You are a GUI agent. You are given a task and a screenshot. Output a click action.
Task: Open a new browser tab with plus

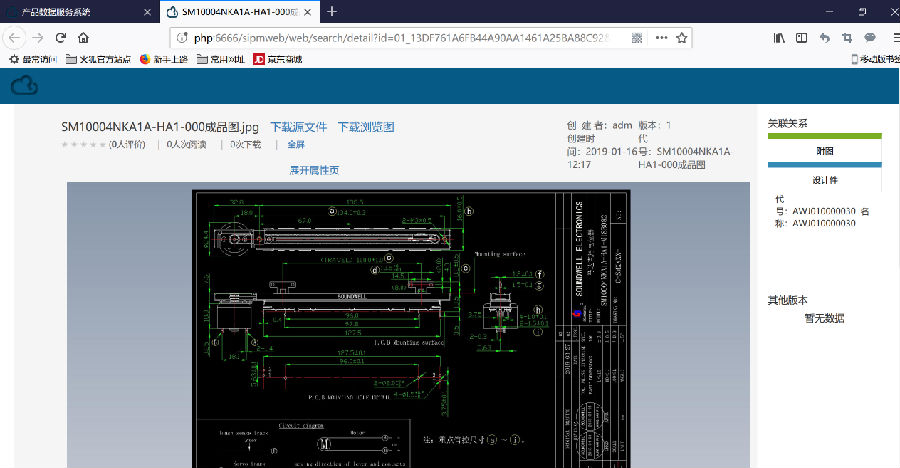point(332,12)
